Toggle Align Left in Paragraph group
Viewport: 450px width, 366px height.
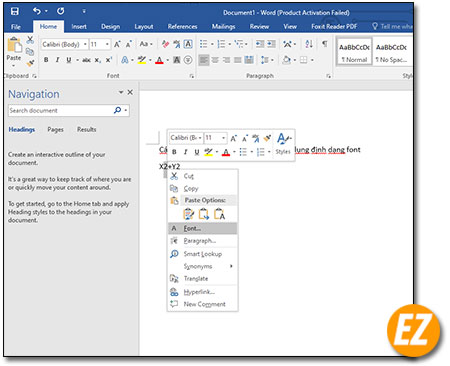[204, 60]
